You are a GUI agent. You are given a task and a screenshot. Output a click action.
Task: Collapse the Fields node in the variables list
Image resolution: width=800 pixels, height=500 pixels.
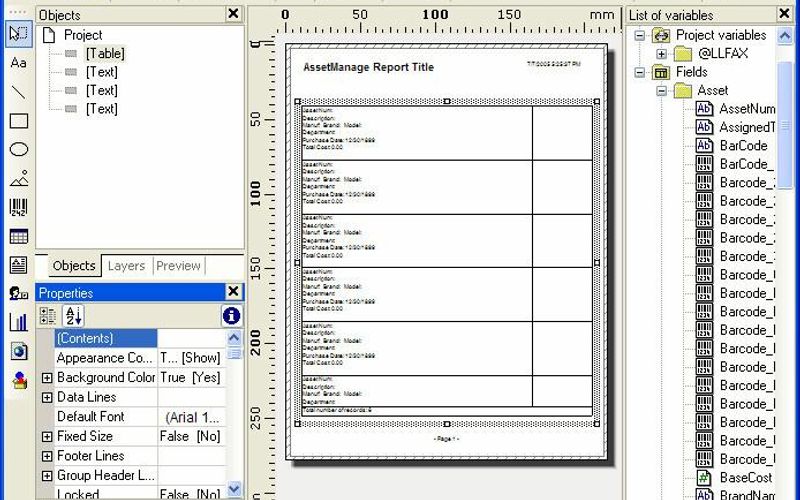[x=641, y=72]
